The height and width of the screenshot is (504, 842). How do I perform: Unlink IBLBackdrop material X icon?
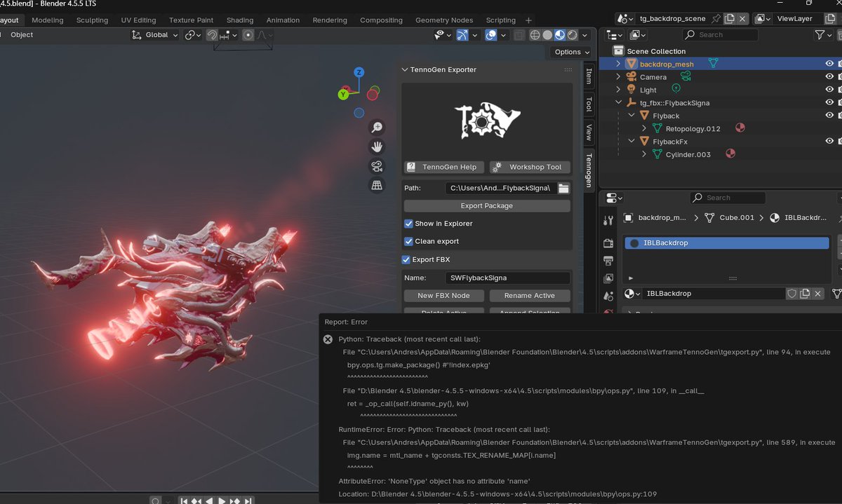[x=819, y=294]
